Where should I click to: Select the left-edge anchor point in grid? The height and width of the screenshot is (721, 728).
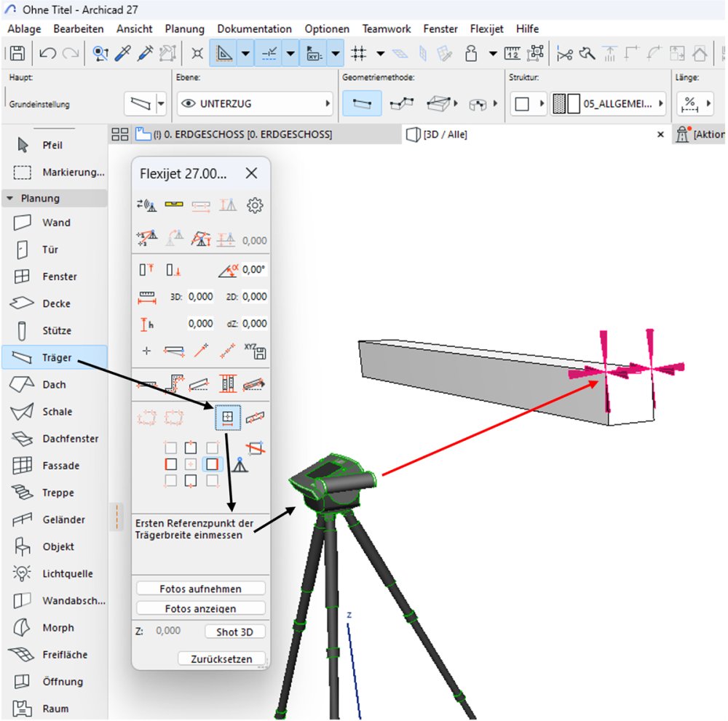(171, 464)
